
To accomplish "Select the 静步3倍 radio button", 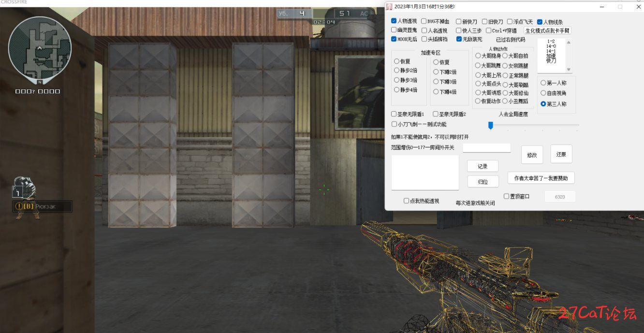I will tap(396, 80).
